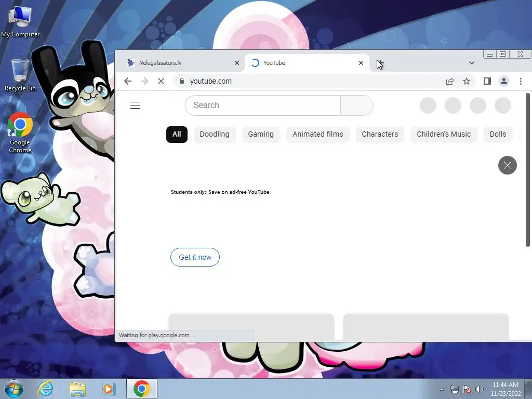Image resolution: width=532 pixels, height=399 pixels.
Task: Click the Students only promo text
Action: pos(220,192)
